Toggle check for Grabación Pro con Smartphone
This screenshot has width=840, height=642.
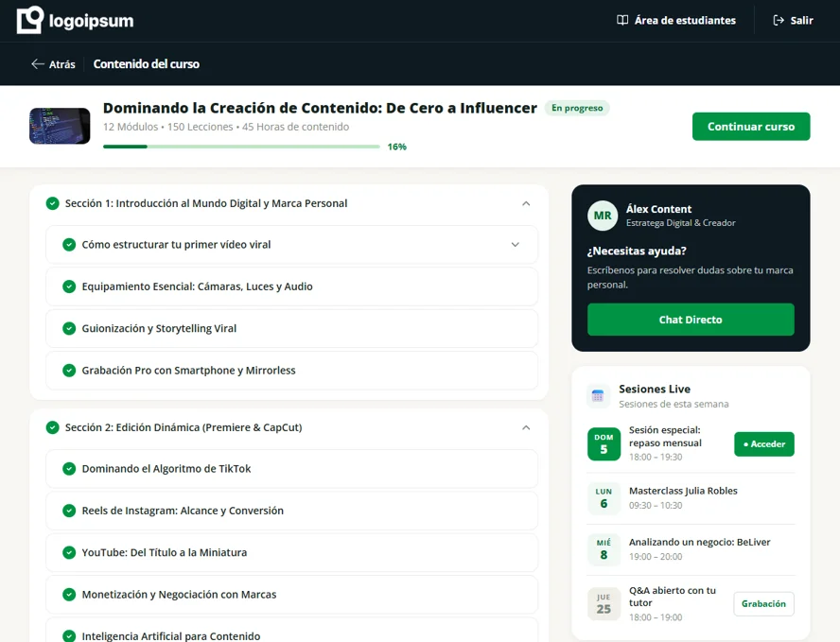point(69,371)
